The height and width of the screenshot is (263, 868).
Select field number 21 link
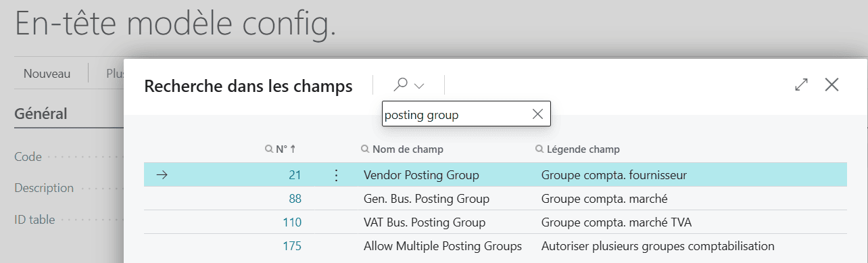pyautogui.click(x=295, y=175)
